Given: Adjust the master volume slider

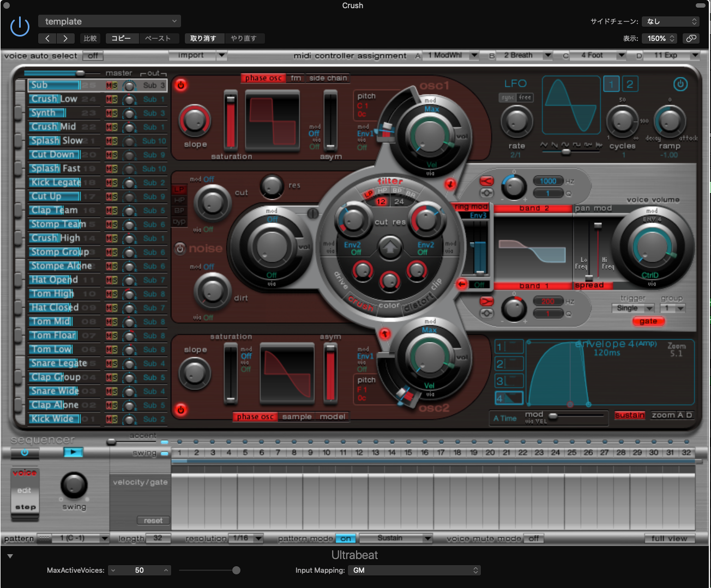Looking at the screenshot, I should coord(80,73).
